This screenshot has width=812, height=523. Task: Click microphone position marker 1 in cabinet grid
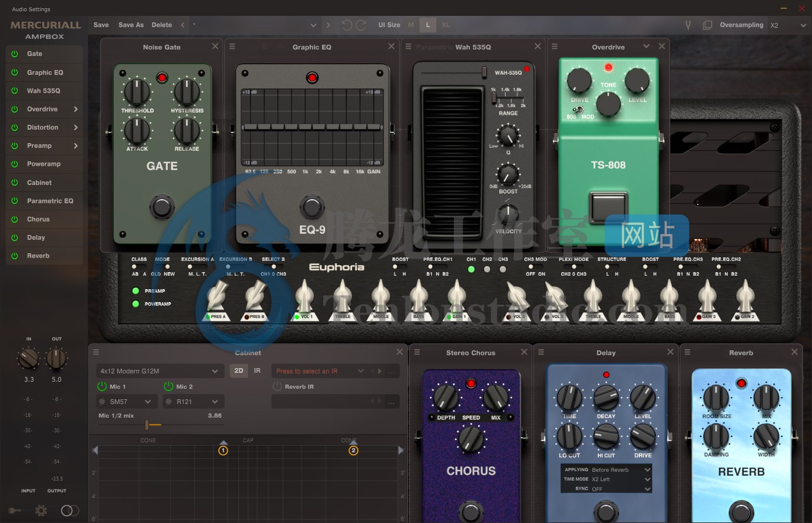coord(223,451)
